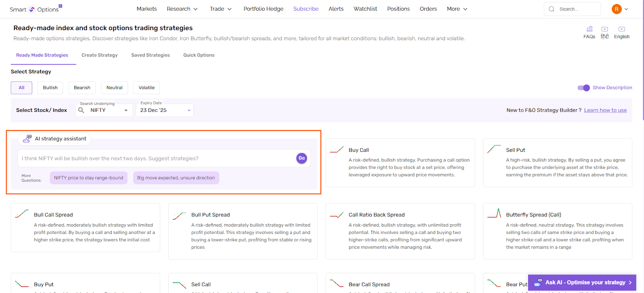Expand the Search Underlying NIFTY dropdown

126,110
